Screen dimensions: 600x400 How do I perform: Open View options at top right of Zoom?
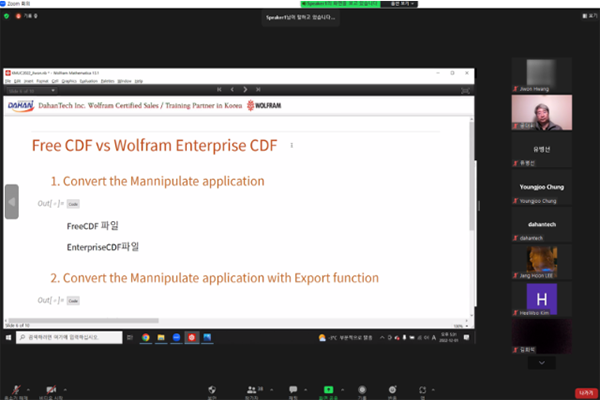pos(590,16)
